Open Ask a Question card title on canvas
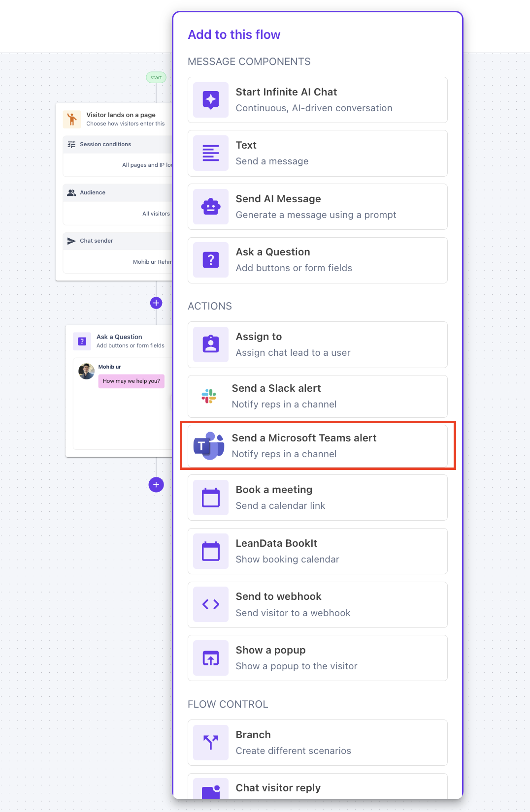This screenshot has width=530, height=812. click(119, 337)
